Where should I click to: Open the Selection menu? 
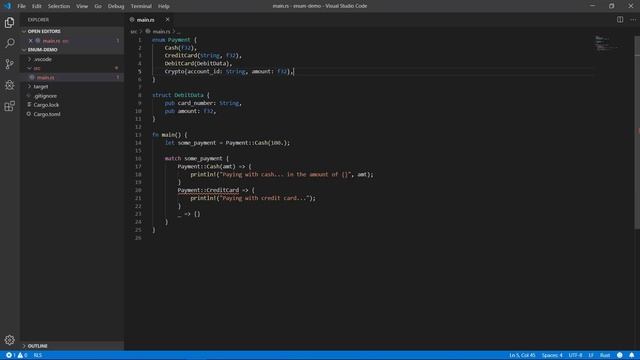click(x=59, y=6)
